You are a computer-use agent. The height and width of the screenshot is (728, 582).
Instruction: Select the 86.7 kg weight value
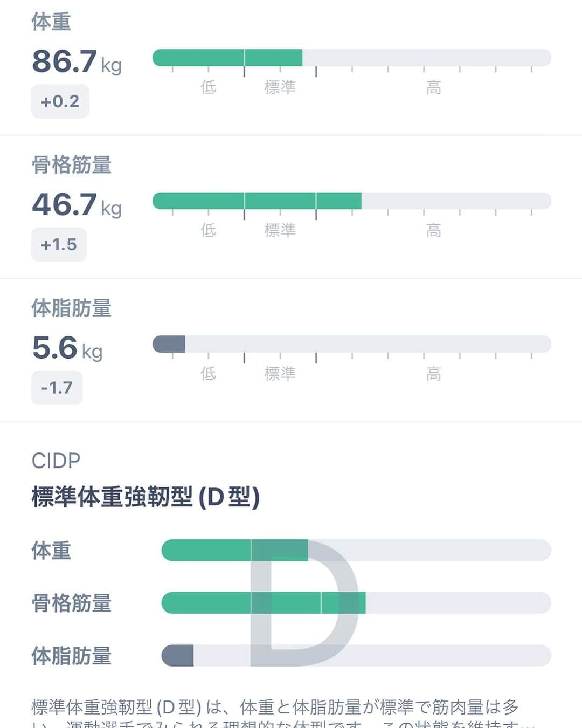coord(77,61)
